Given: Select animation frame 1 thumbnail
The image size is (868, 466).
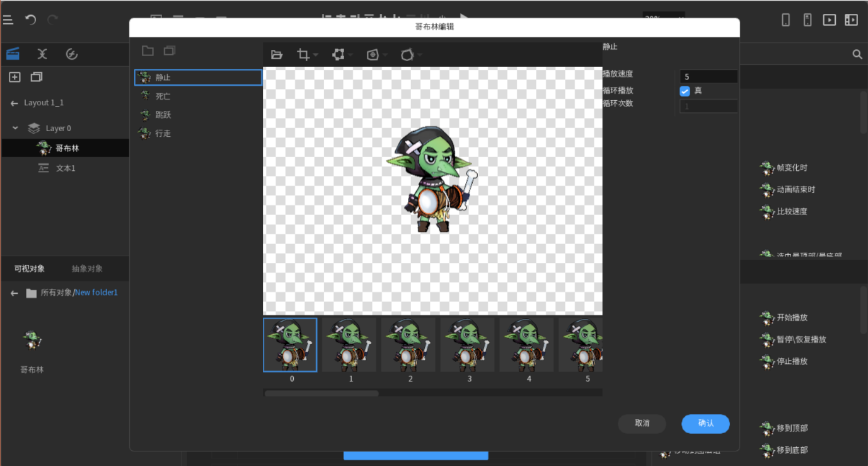Looking at the screenshot, I should 349,344.
